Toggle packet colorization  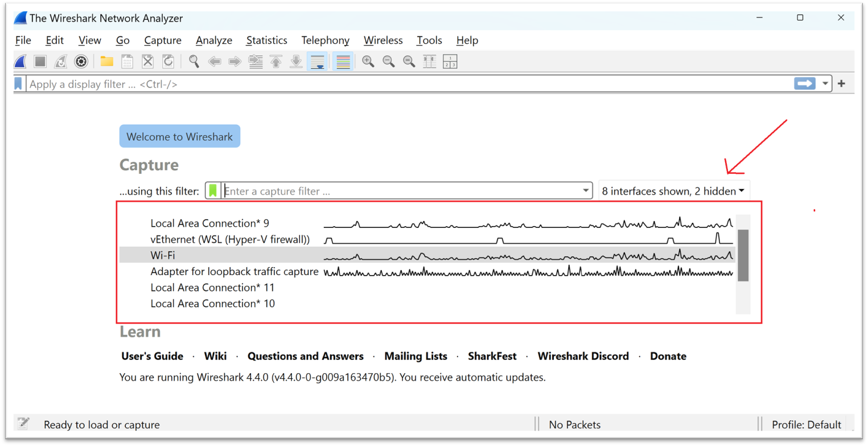[343, 61]
